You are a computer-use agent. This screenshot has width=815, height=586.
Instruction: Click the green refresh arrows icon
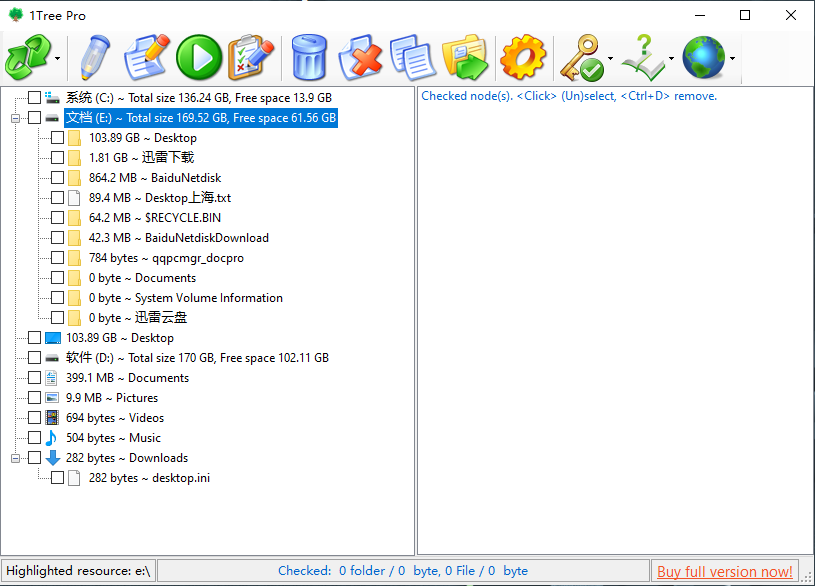tap(28, 57)
